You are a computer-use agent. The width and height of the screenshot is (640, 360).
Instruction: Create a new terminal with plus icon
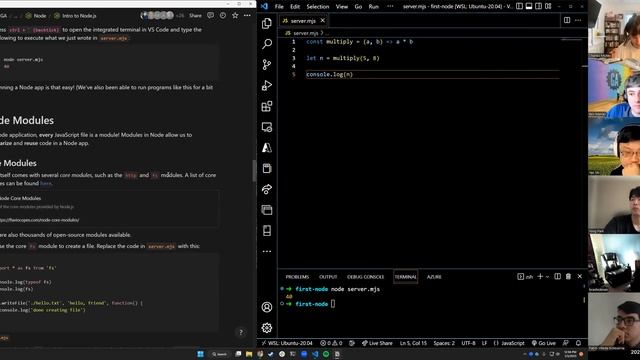pyautogui.click(x=540, y=276)
